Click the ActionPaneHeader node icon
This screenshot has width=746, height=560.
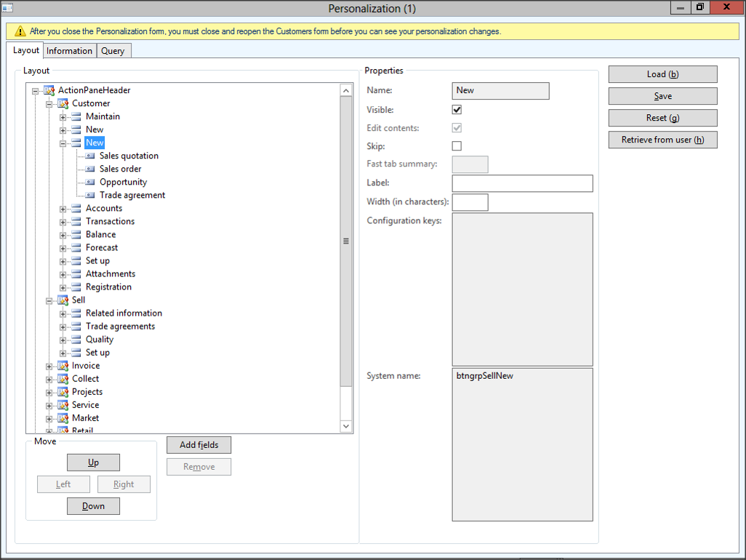tap(49, 90)
